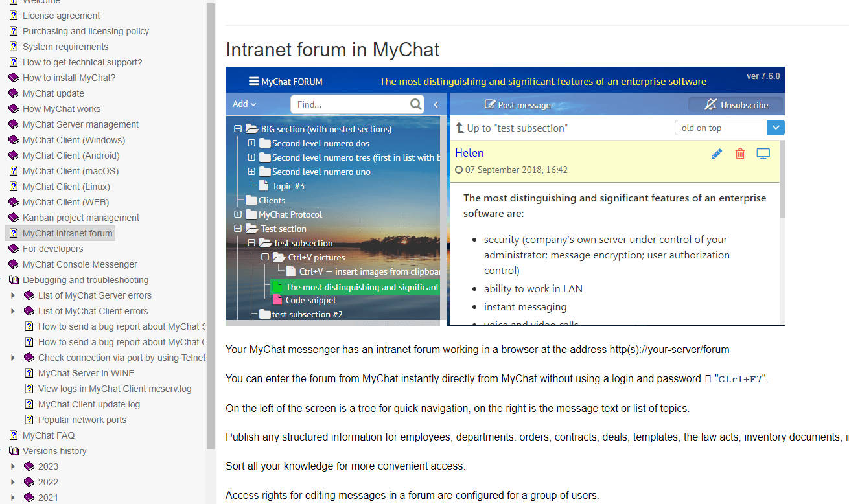The width and height of the screenshot is (849, 504).
Task: Open MyChat intranet forum topic in sidebar
Action: tap(67, 233)
